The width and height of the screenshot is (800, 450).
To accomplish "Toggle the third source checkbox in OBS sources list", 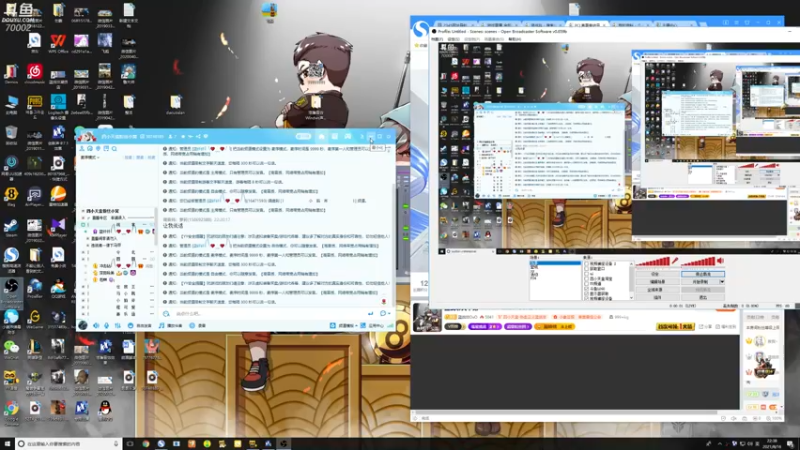I will pos(586,274).
